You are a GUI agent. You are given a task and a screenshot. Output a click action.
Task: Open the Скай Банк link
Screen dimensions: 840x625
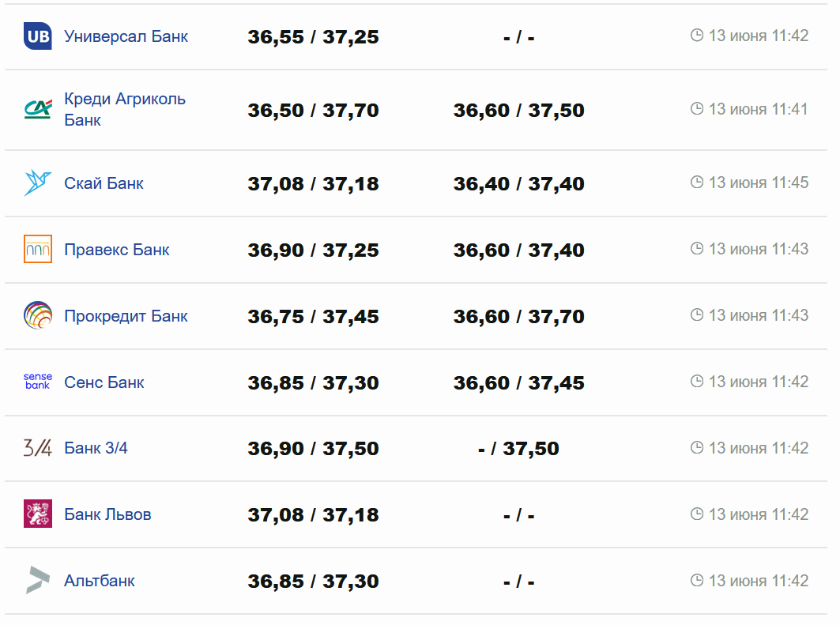(104, 183)
